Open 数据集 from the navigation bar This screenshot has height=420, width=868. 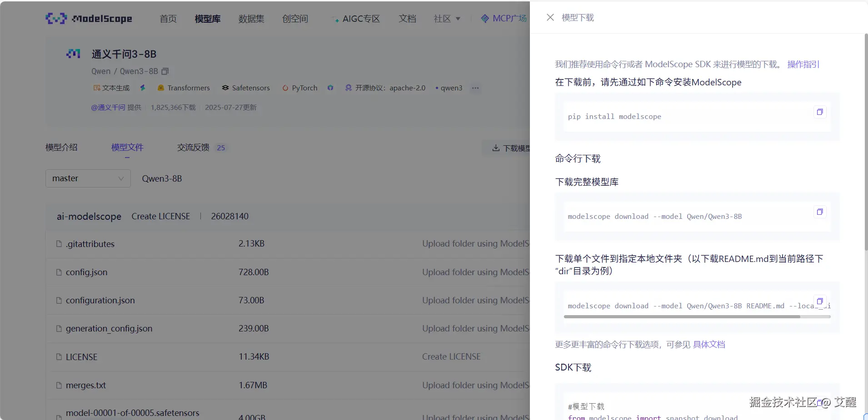point(251,19)
